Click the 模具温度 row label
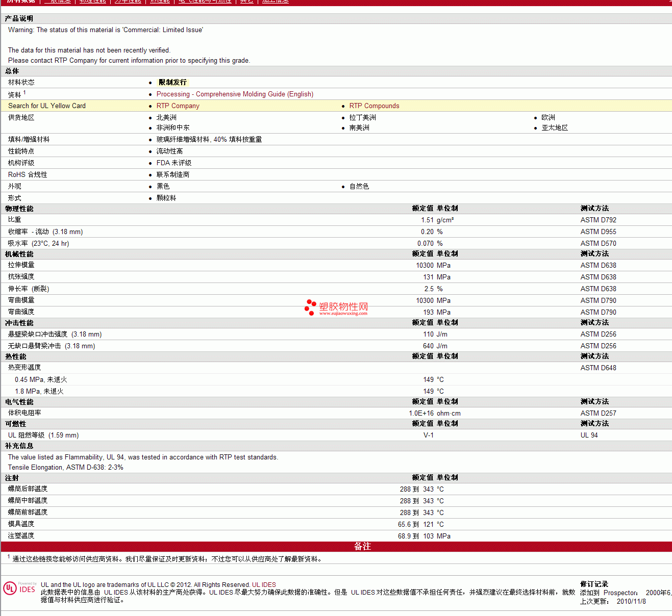 pos(21,524)
